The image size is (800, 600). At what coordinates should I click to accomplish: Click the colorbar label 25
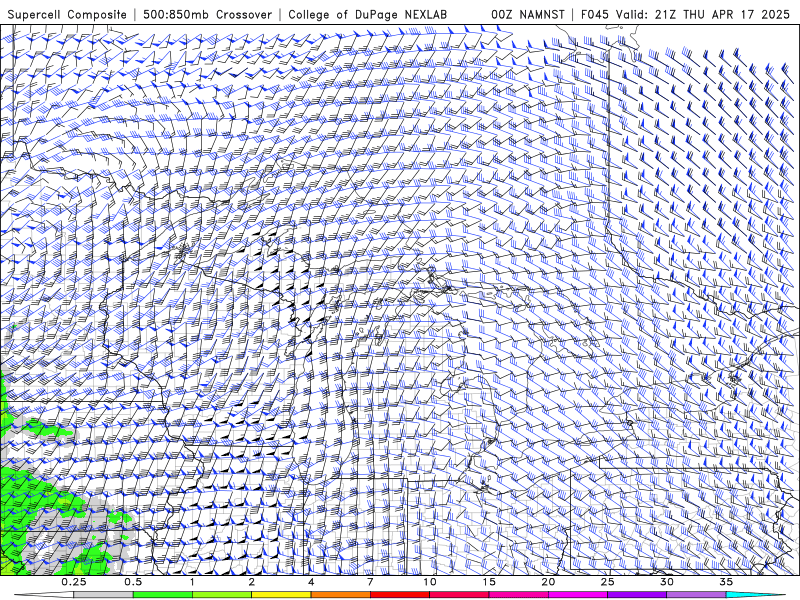[x=607, y=582]
